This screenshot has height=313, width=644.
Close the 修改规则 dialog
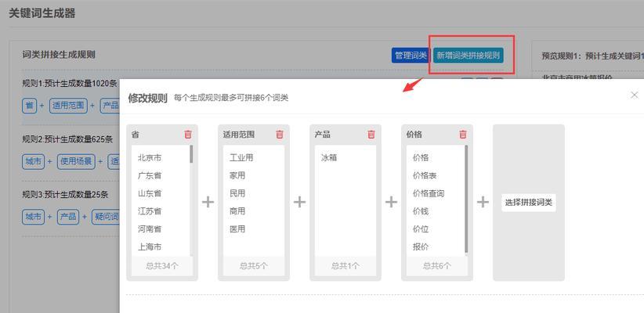(634, 95)
